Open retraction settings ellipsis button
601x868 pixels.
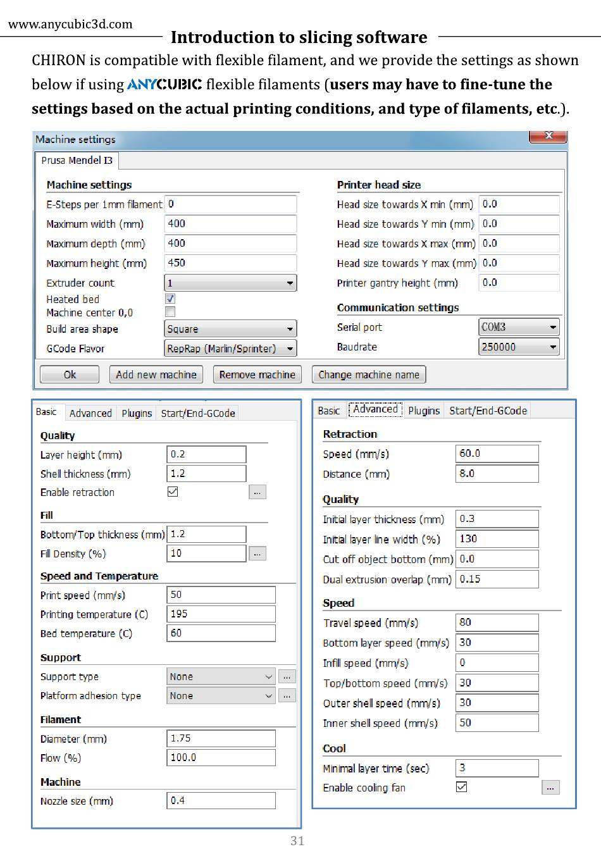click(257, 492)
